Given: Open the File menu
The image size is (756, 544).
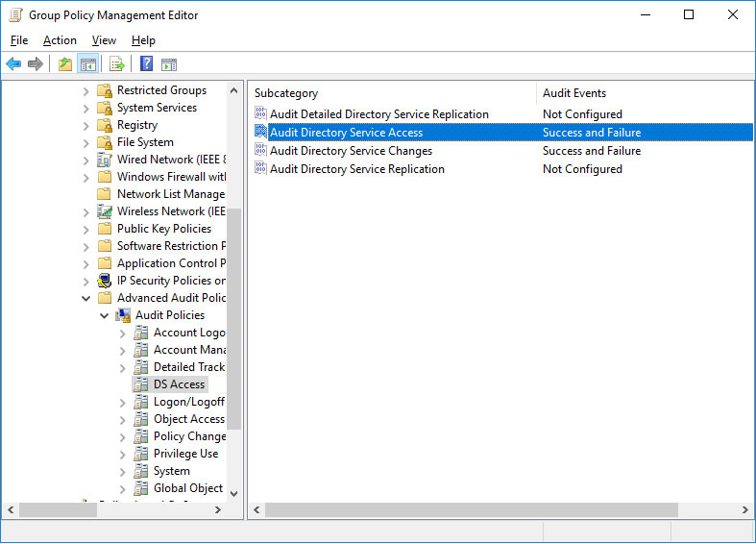Looking at the screenshot, I should point(19,40).
